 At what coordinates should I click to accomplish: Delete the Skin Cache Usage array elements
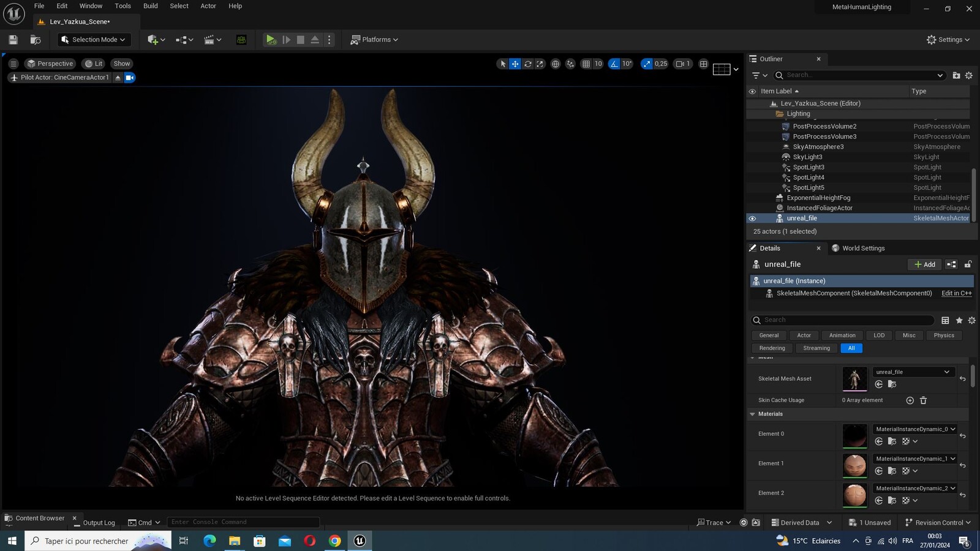point(923,400)
